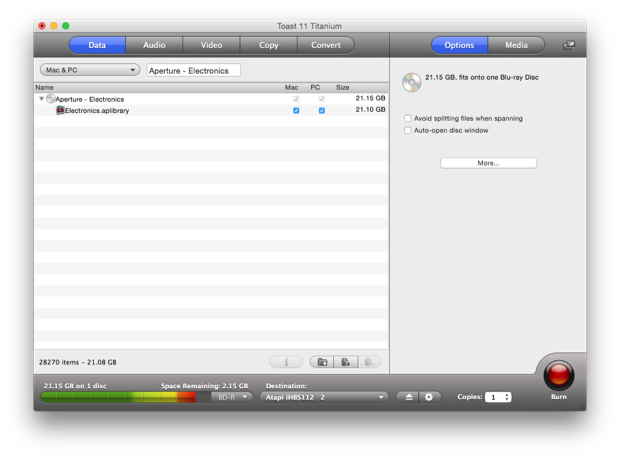
Task: Sort by the Name column header
Action: (x=44, y=87)
